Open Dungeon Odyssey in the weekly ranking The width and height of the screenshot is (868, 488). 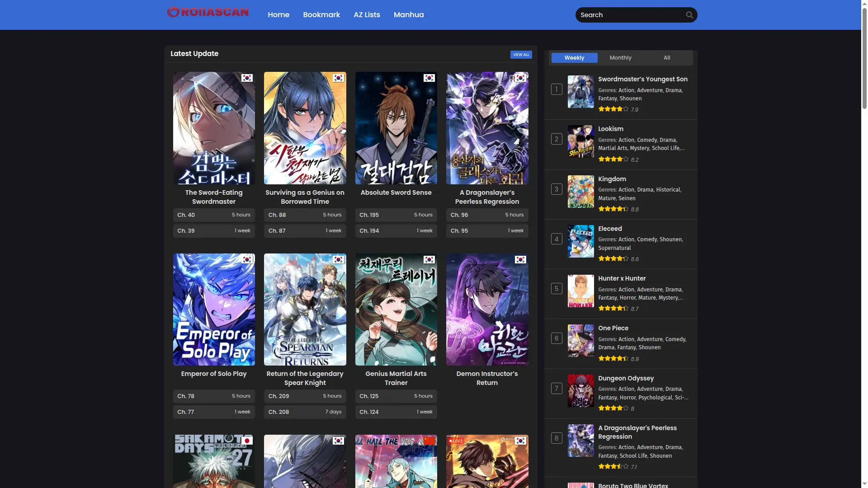(x=626, y=378)
